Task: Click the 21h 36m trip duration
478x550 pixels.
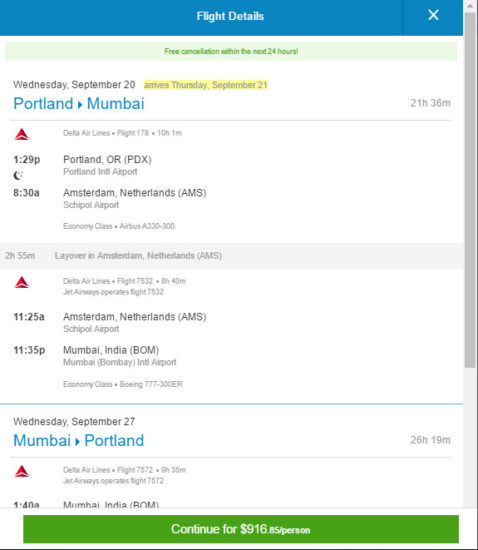Action: coord(430,103)
